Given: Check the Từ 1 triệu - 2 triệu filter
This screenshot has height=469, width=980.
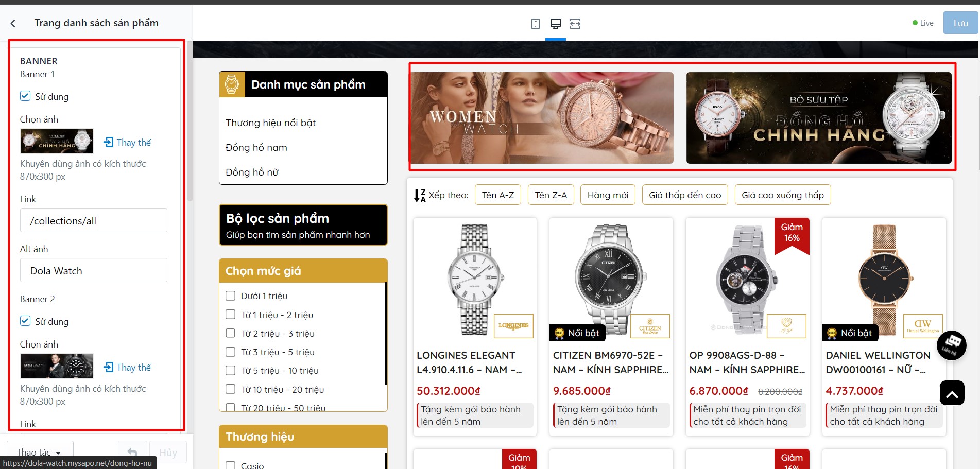Looking at the screenshot, I should (230, 314).
